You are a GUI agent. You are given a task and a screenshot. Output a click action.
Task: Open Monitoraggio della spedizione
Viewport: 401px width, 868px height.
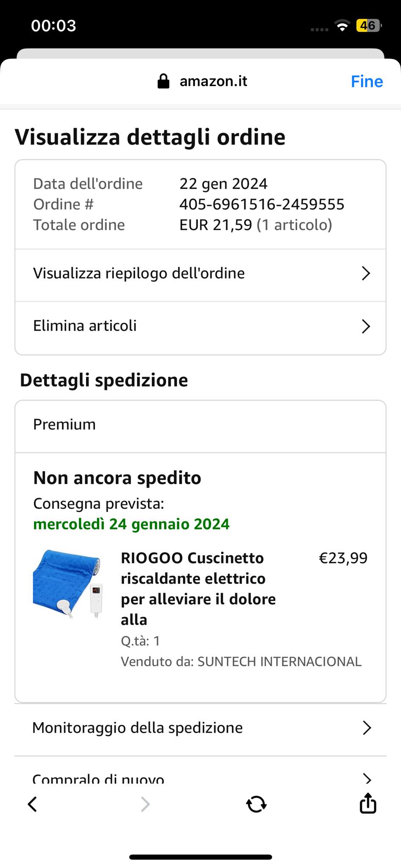coord(138,728)
